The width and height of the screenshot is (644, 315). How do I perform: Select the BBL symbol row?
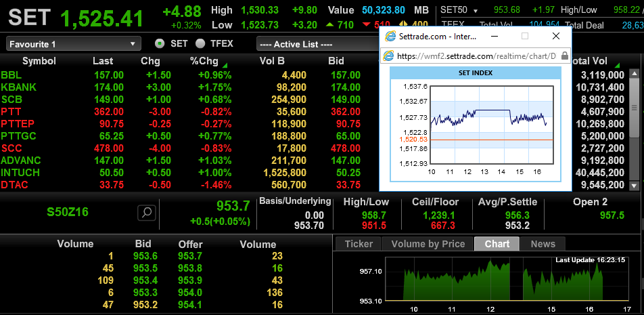[189, 75]
